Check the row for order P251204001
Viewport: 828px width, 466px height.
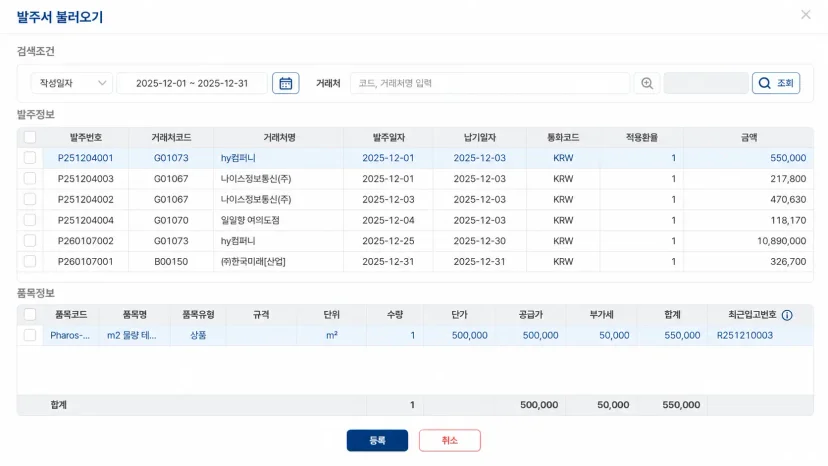pos(30,158)
